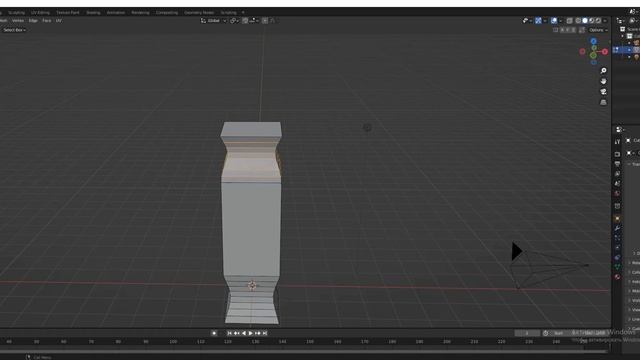
Task: Open the properties editor type dropdown
Action: [620, 129]
